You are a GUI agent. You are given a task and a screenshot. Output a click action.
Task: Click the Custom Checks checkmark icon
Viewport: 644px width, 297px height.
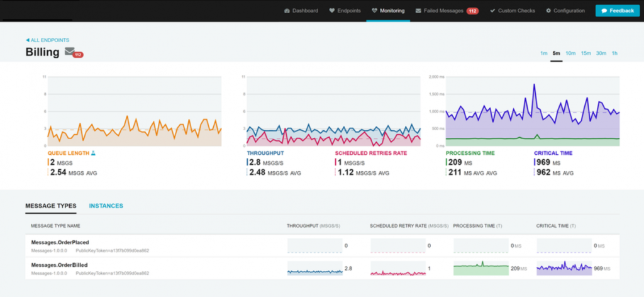coord(492,11)
